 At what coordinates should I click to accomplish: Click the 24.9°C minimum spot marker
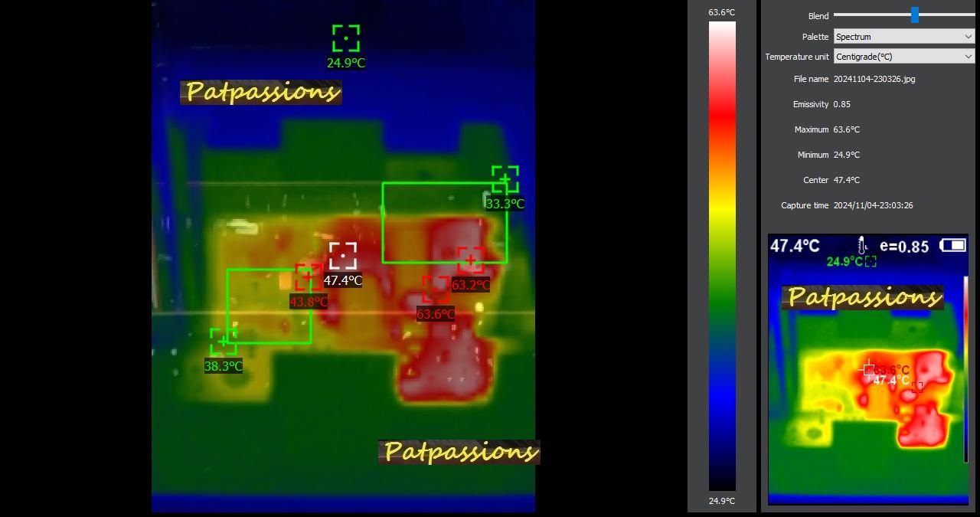pos(346,38)
